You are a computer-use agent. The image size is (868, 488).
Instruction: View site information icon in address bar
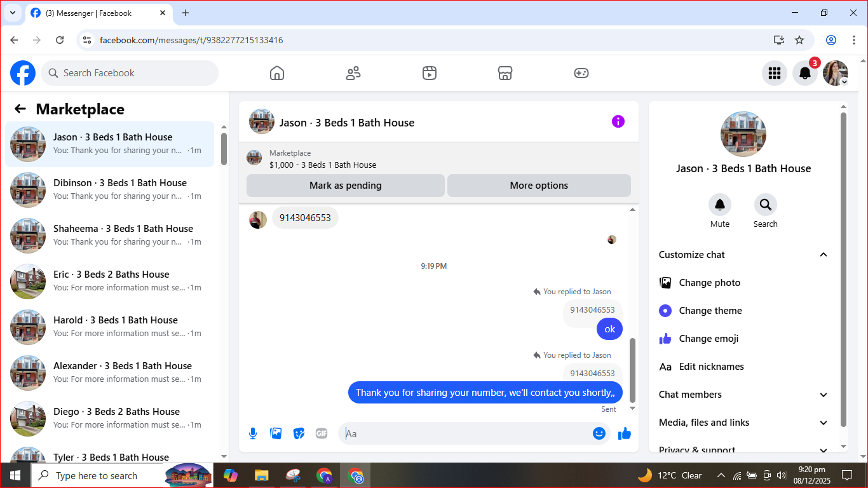pos(88,40)
